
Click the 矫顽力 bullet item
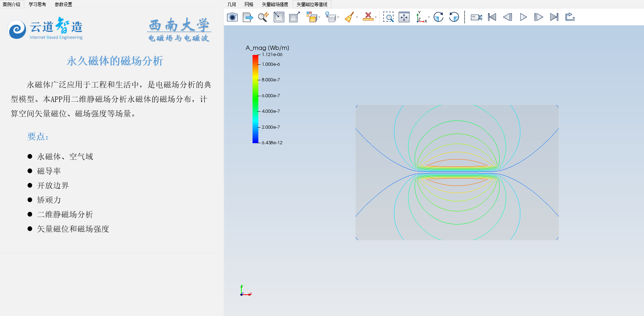tap(49, 200)
